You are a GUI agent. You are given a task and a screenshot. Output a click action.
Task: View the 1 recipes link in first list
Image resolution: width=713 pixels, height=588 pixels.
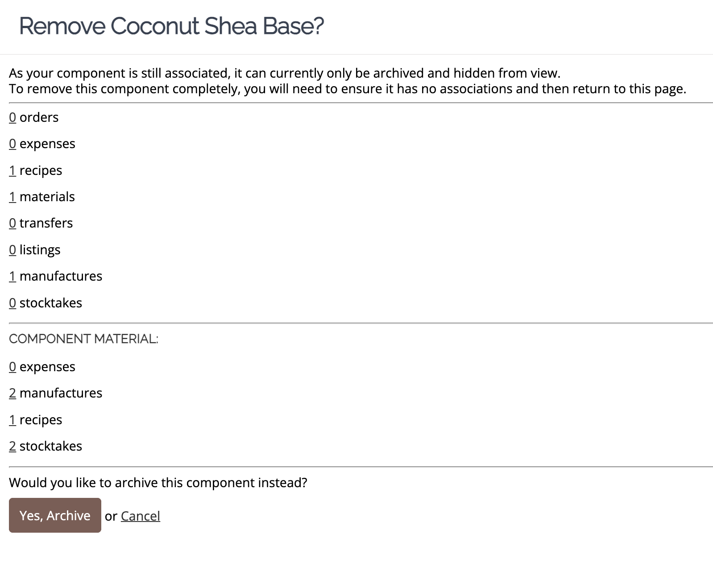tap(12, 170)
